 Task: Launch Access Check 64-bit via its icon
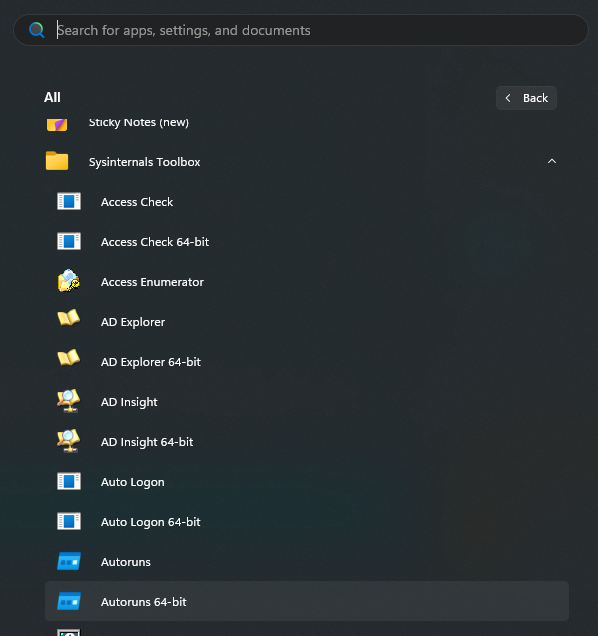click(69, 241)
